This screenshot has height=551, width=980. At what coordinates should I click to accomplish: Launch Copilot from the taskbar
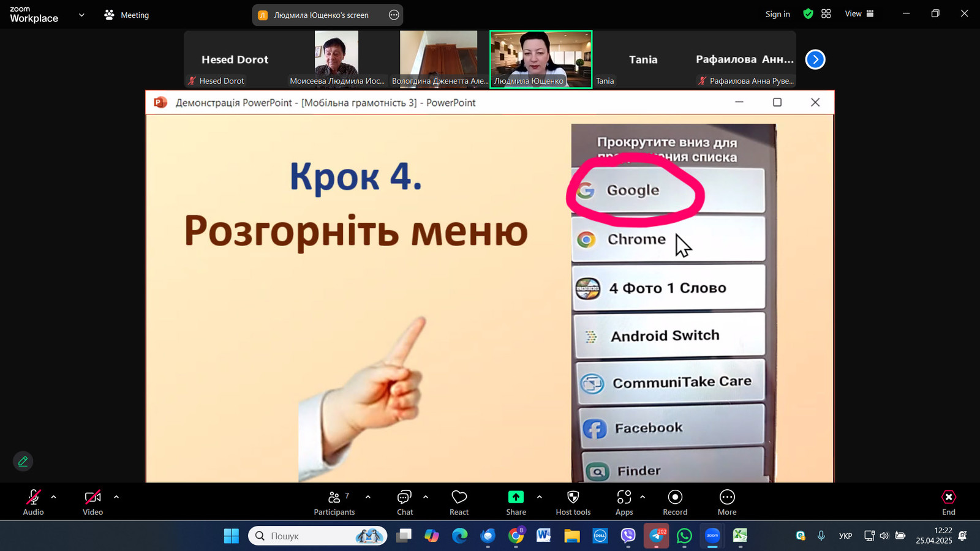[x=432, y=536]
